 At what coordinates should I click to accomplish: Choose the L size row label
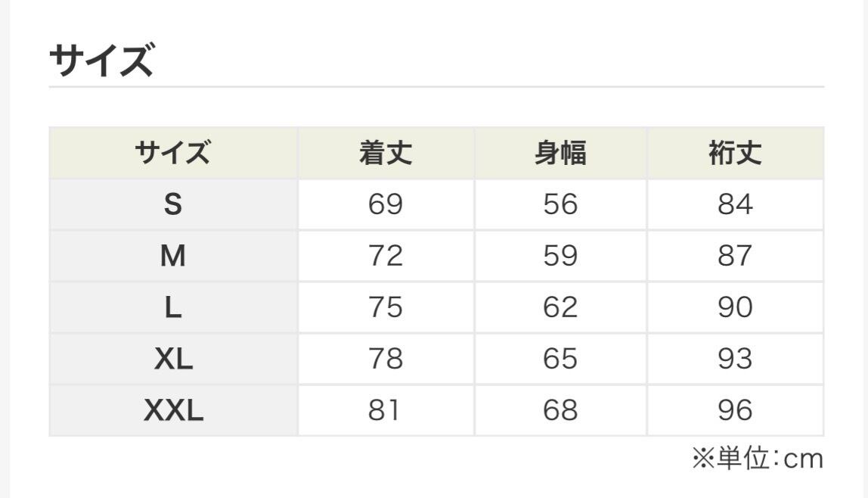click(x=173, y=307)
